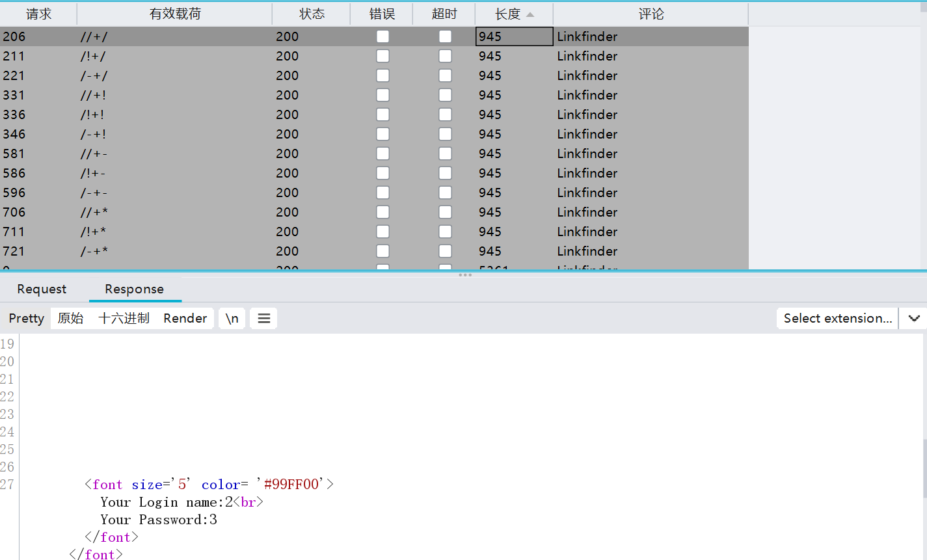Open the Select extension dropdown arrow
Viewport: 927px width, 560px height.
tap(914, 318)
